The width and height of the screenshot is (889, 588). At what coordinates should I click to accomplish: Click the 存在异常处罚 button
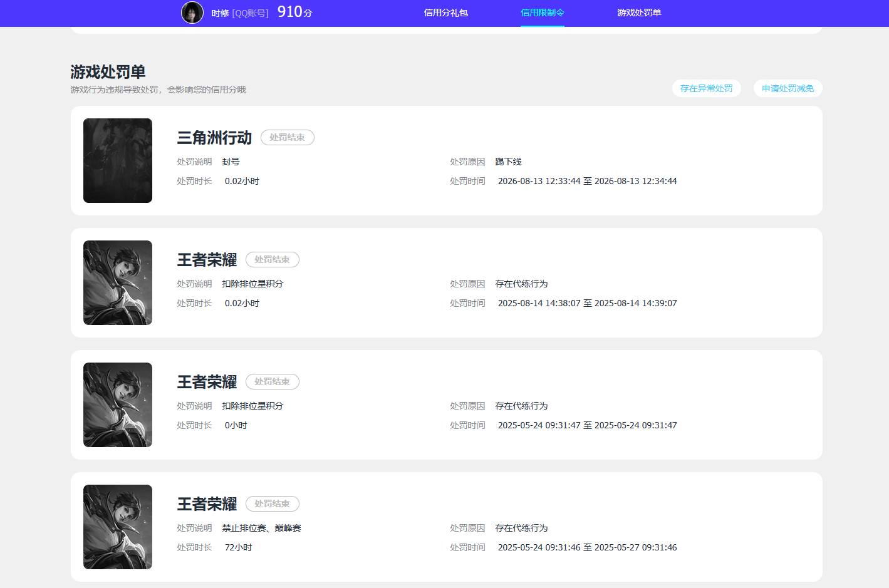(707, 88)
